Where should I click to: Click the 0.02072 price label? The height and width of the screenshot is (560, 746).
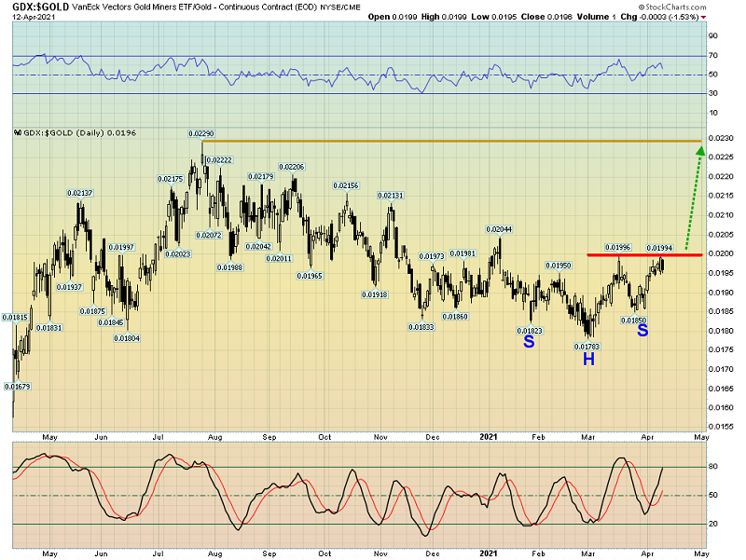point(209,235)
